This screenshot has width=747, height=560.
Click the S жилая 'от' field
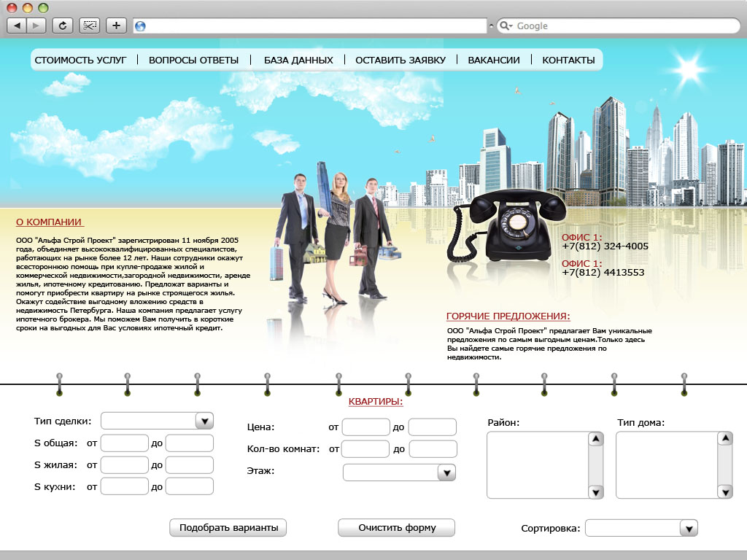click(x=124, y=464)
